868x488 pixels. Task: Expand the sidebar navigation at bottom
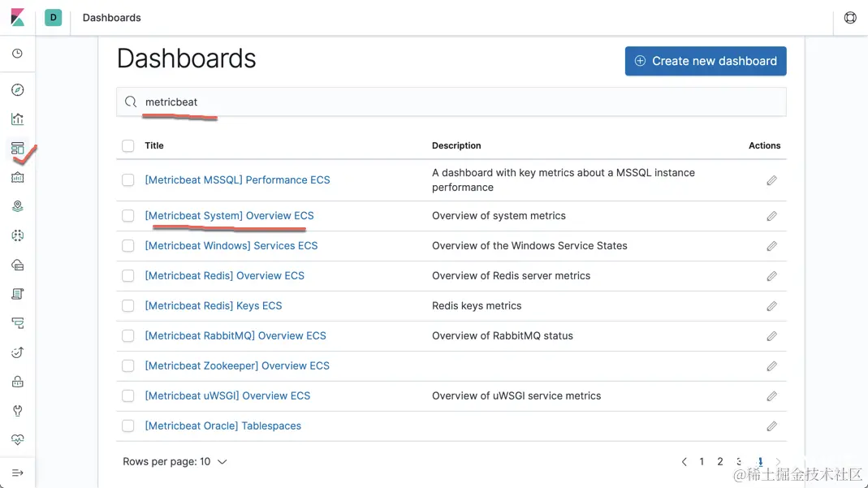(17, 473)
